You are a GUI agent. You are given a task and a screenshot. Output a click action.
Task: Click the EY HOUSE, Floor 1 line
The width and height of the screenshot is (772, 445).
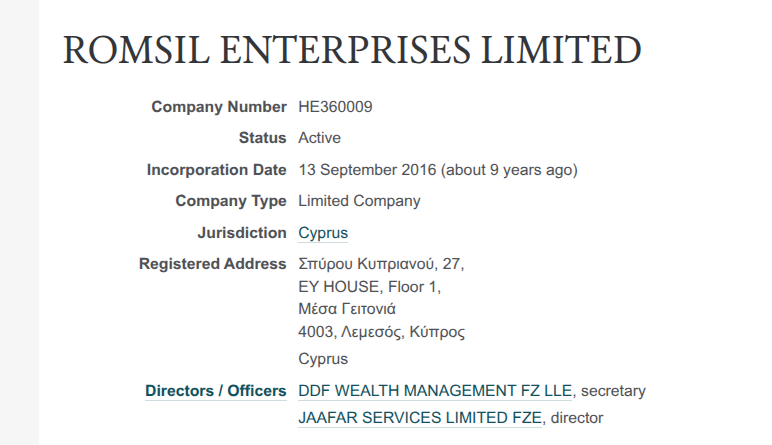point(369,287)
